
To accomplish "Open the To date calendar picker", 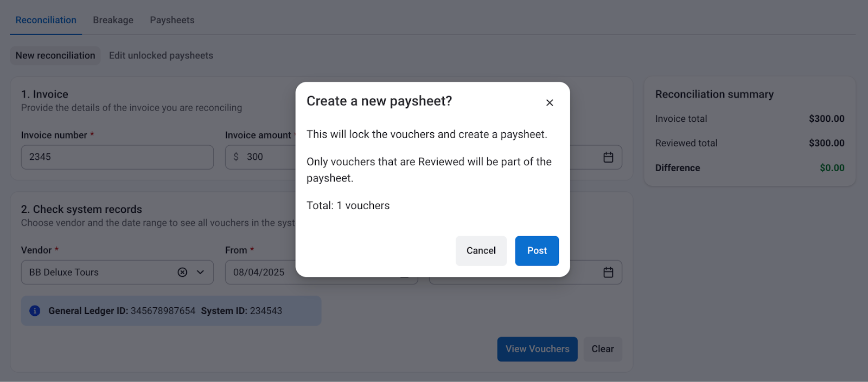I will (608, 273).
